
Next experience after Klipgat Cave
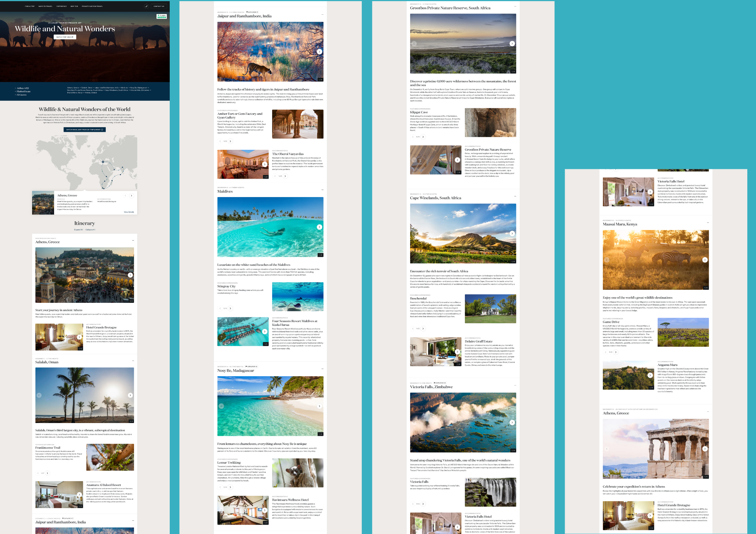[423, 137]
